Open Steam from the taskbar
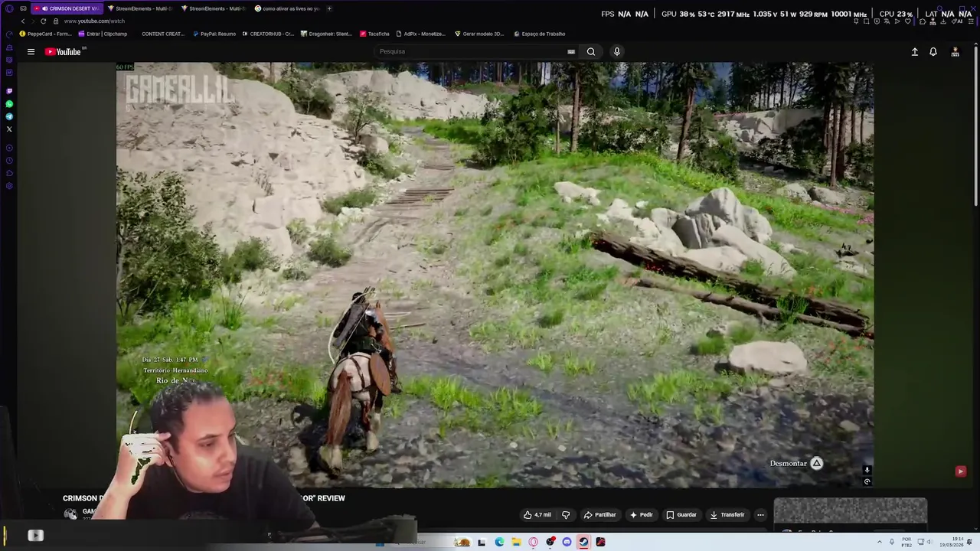 pyautogui.click(x=583, y=542)
